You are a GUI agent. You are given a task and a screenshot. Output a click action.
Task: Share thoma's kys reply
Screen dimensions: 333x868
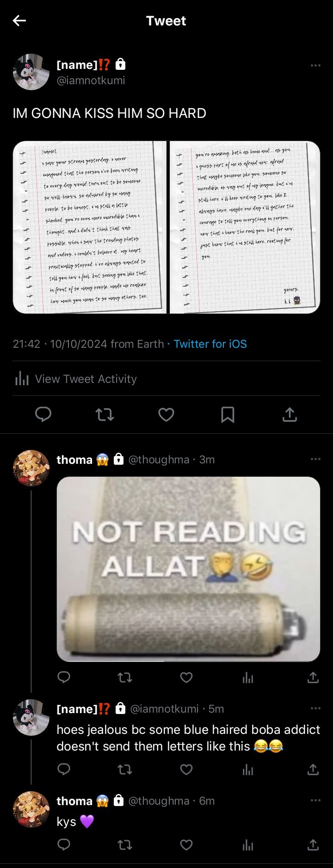(x=313, y=845)
